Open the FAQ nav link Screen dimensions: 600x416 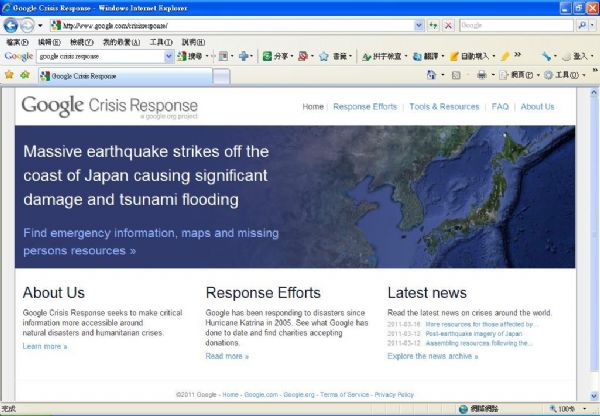500,107
